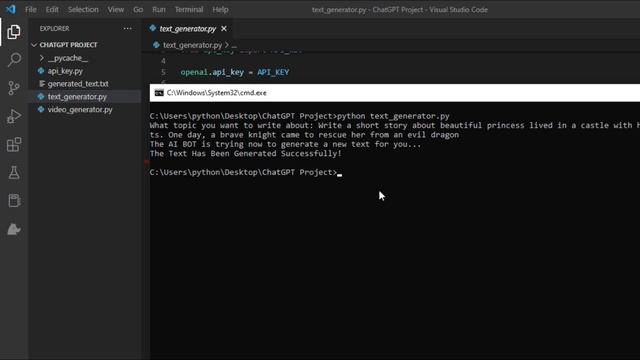Open the Run and Debug view
640x360 pixels.
[x=14, y=116]
